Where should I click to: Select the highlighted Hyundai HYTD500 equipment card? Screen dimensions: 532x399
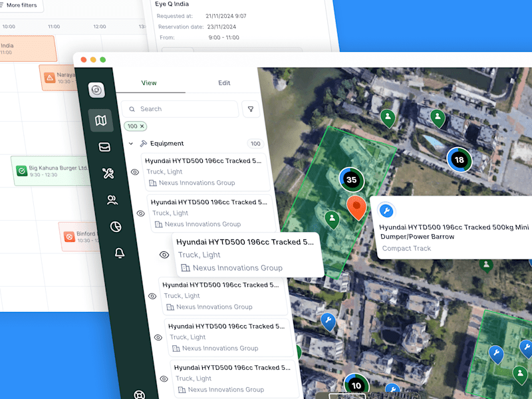coord(247,255)
